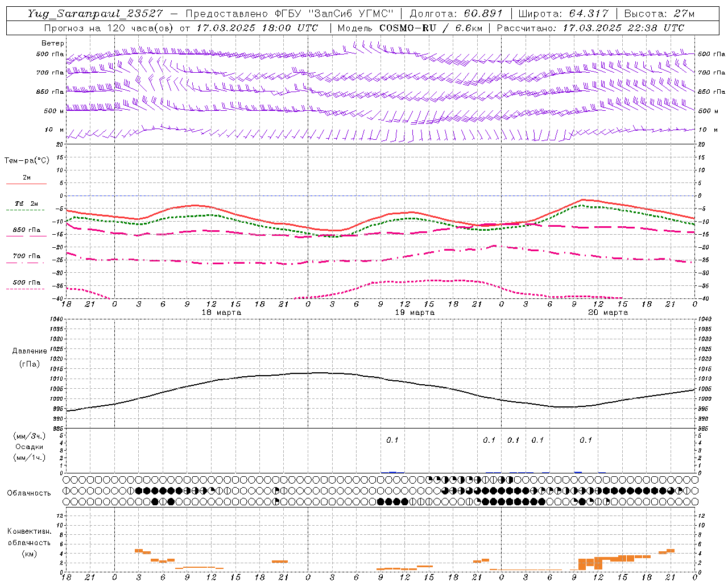Screen dimensions: 728x582
Task: Click the '18 марта' date label
Action: point(221,313)
